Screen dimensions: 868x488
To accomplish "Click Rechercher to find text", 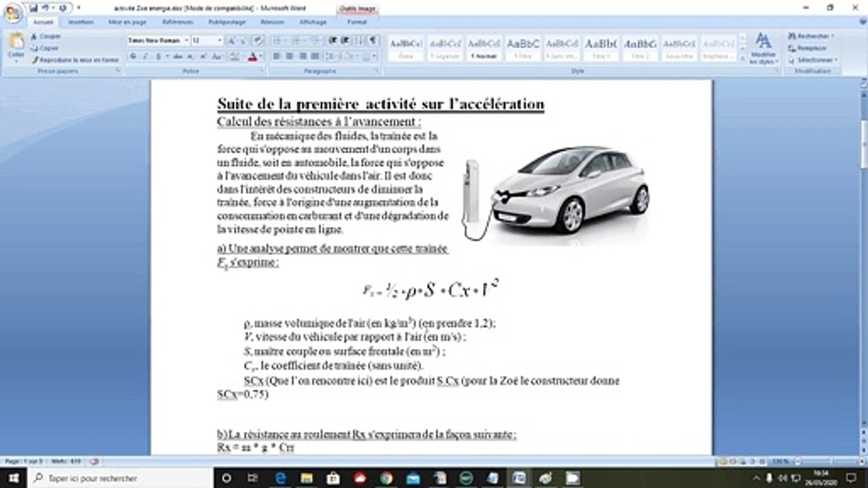I will coord(811,36).
